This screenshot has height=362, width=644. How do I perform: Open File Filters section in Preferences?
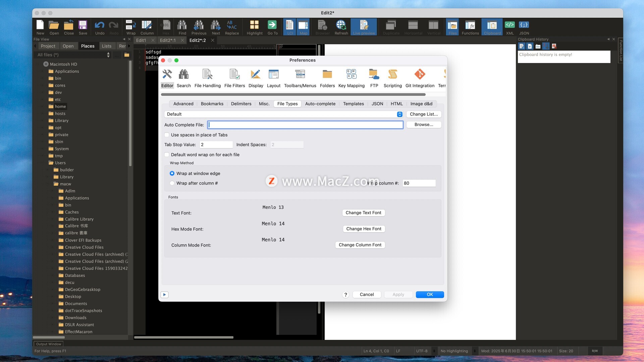234,78
